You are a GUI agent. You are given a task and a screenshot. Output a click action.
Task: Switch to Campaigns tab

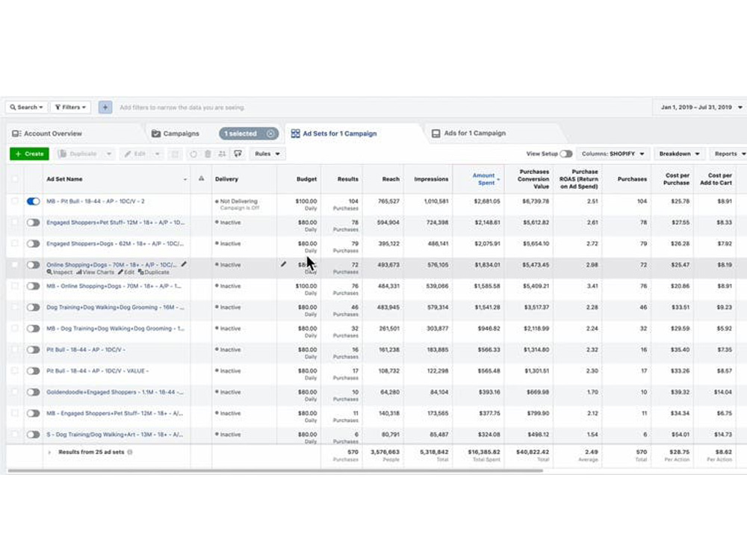tap(175, 134)
